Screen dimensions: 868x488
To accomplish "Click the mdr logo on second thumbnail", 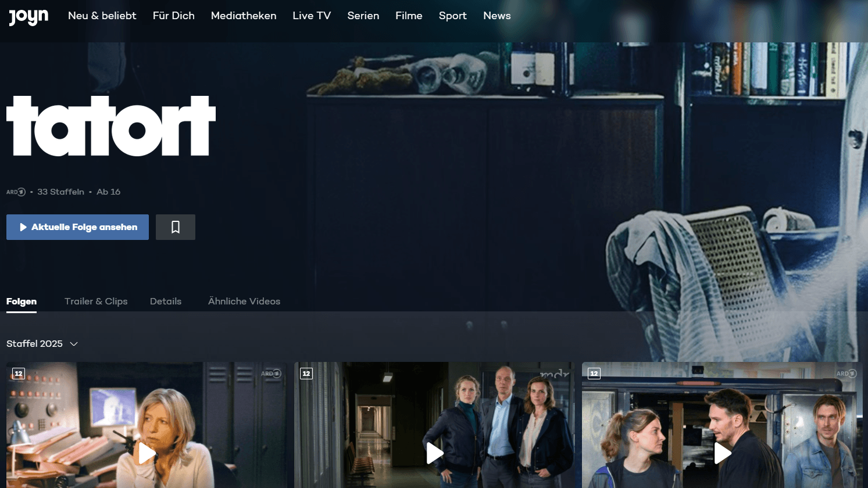I will coord(555,374).
